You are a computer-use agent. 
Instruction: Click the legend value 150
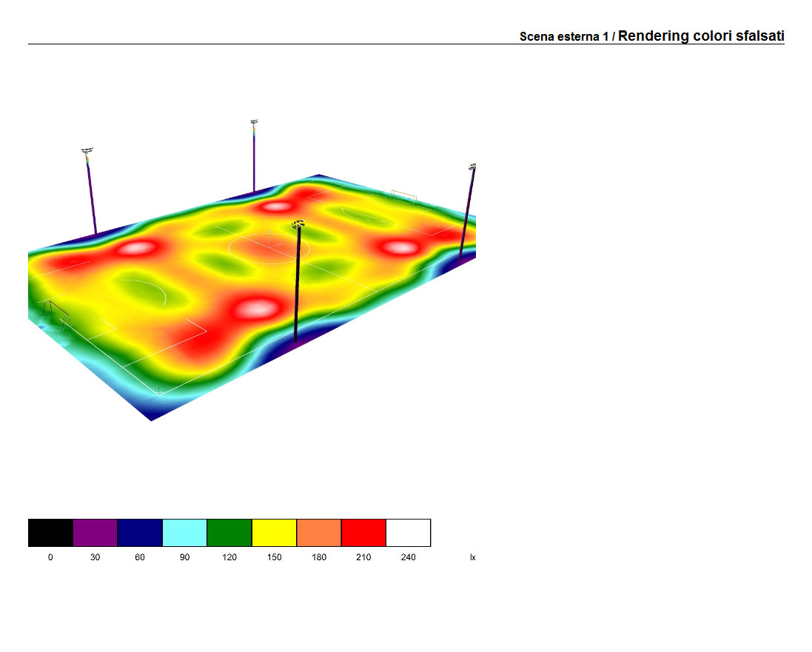[275, 557]
